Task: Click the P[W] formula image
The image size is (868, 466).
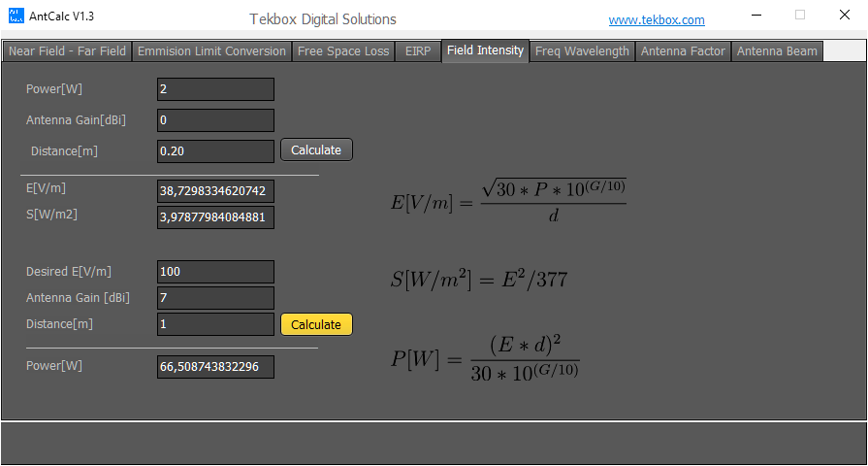Action: coord(485,358)
